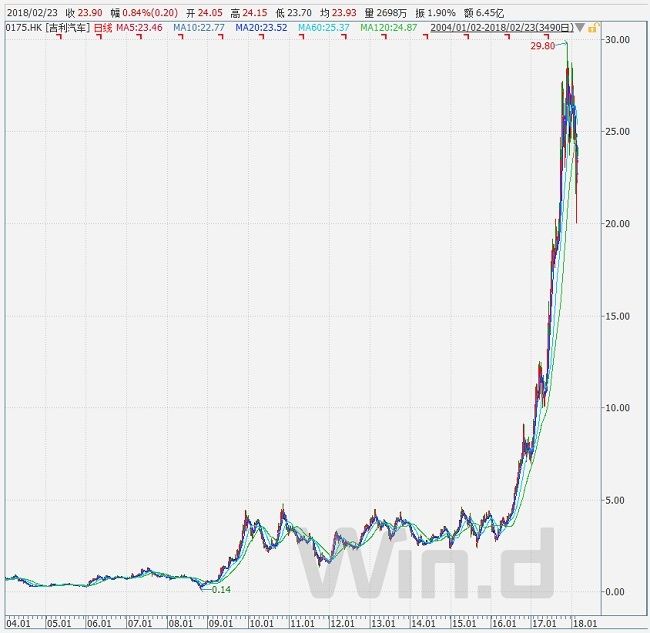Click the 17.01 label on the time axis
This screenshot has height=633, width=650.
(545, 623)
